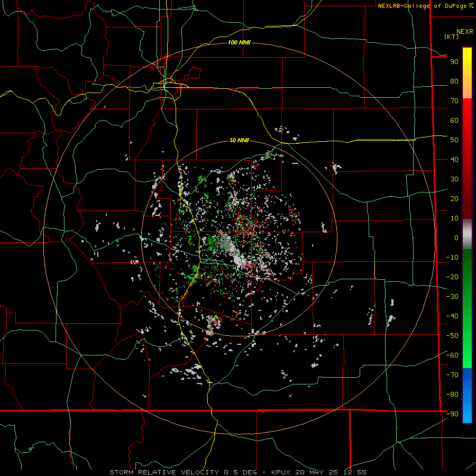Image resolution: width=476 pixels, height=476 pixels.
Task: Click the positive 70 scale value
Action: pyautogui.click(x=454, y=101)
